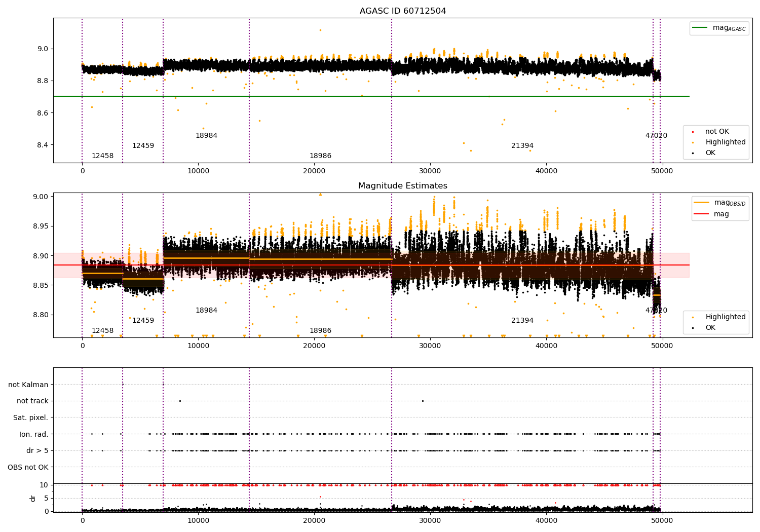Select 'Highlighted' legend entry in top plot
760x532 pixels.
click(725, 142)
